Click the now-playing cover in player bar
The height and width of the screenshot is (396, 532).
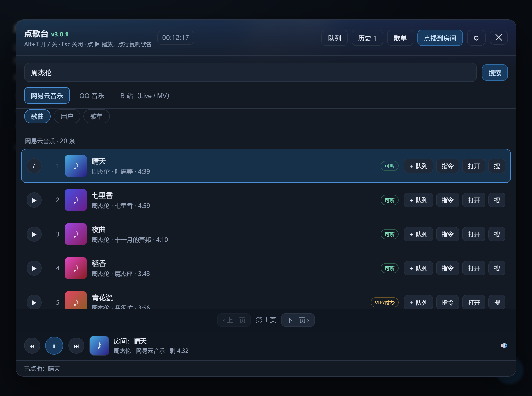[99, 346]
